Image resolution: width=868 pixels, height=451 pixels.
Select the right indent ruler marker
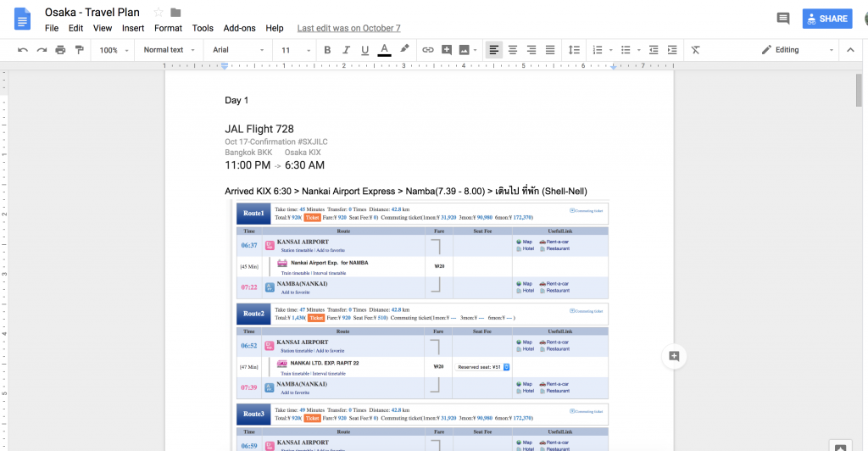(x=614, y=66)
